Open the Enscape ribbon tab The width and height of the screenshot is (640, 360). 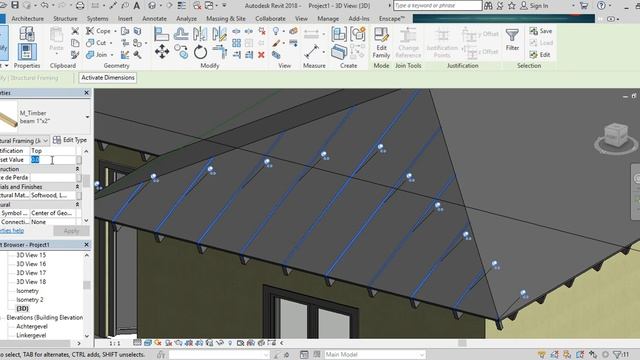(391, 19)
